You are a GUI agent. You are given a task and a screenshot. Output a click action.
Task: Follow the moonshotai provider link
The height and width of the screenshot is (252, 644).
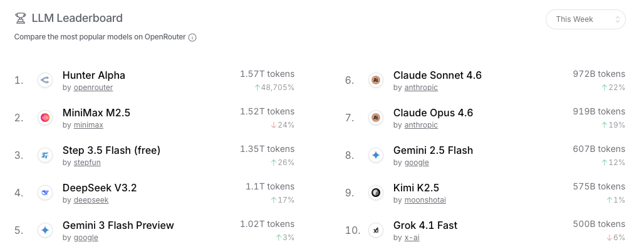point(425,200)
